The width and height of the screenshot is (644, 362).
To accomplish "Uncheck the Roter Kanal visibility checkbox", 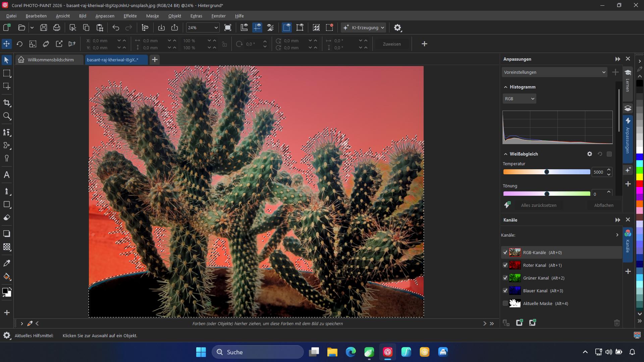I will 505,265.
